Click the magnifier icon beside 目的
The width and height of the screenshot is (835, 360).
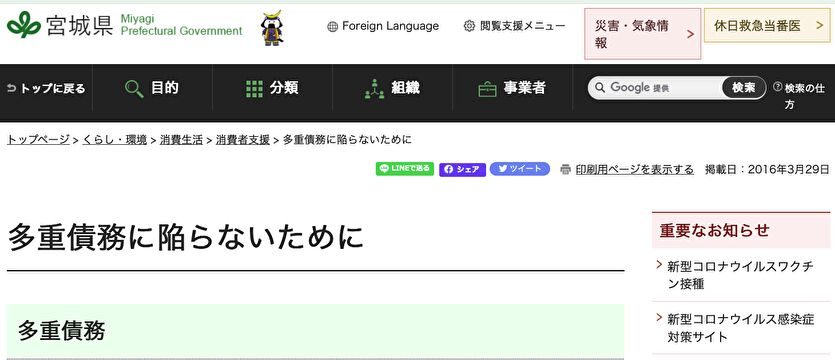pos(134,89)
